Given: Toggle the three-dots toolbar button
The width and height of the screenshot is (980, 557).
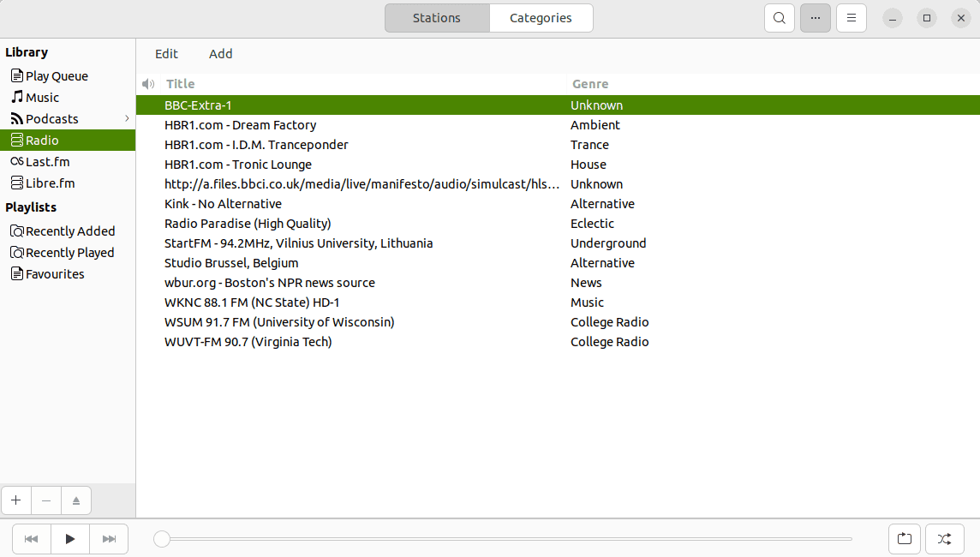Looking at the screenshot, I should coord(815,18).
